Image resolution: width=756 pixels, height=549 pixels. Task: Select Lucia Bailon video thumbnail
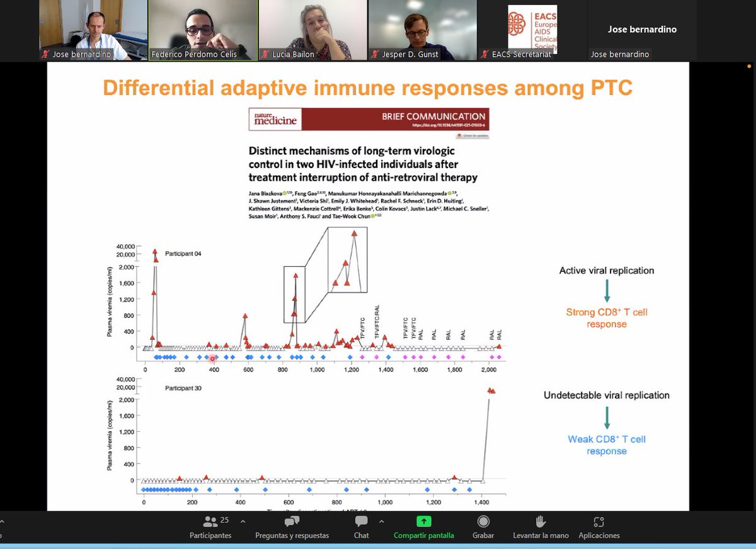point(313,30)
